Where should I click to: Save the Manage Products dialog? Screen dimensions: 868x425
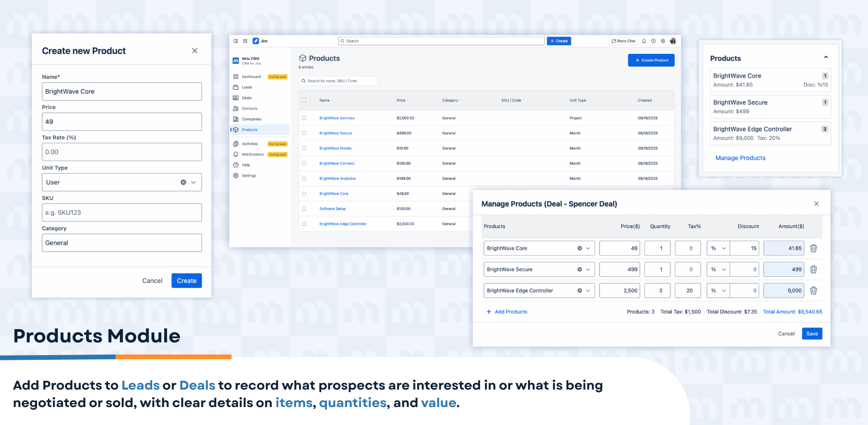point(812,334)
